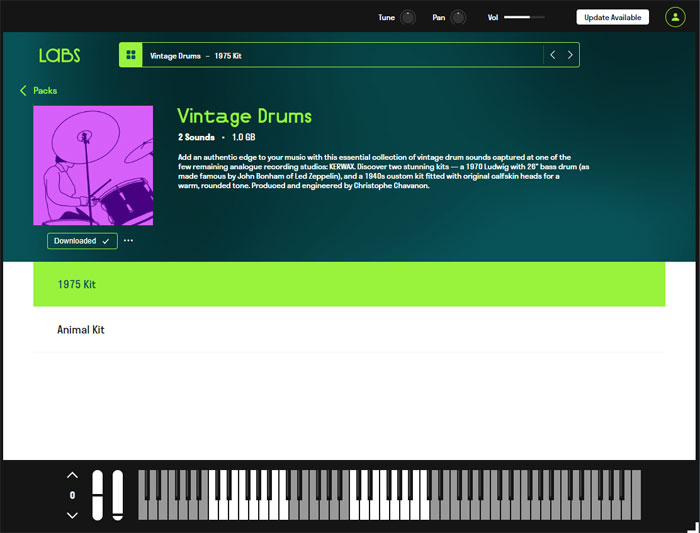Go back to Packs

(38, 91)
